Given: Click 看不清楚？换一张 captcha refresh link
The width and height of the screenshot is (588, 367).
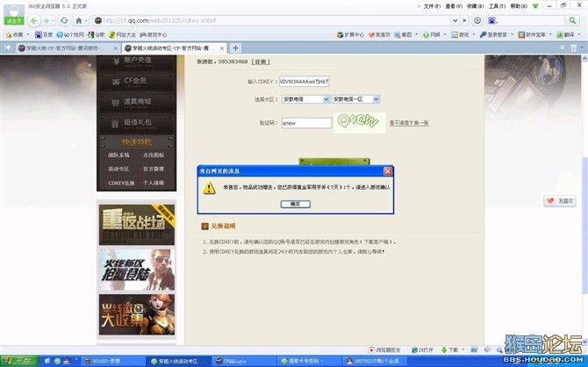Looking at the screenshot, I should click(409, 123).
